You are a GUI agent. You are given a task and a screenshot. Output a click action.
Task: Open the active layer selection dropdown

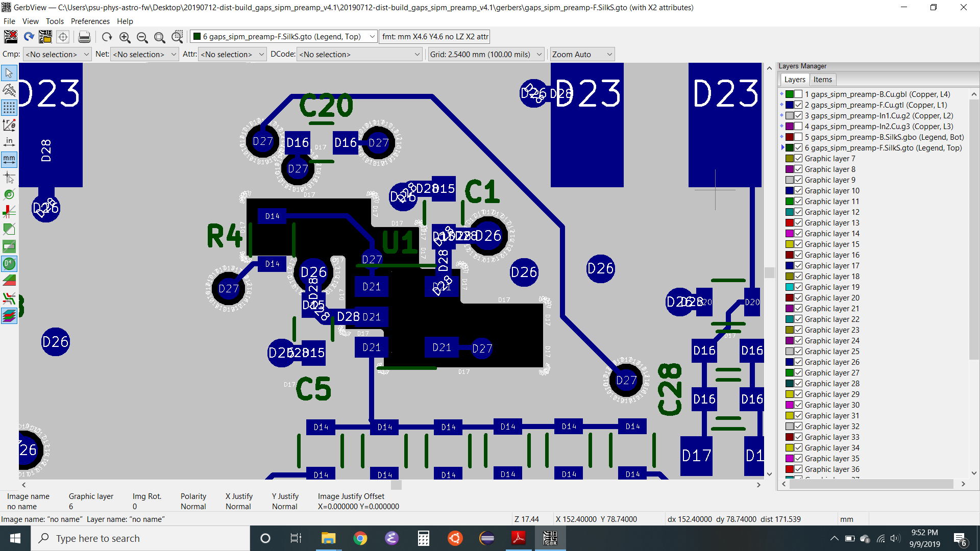pyautogui.click(x=372, y=37)
